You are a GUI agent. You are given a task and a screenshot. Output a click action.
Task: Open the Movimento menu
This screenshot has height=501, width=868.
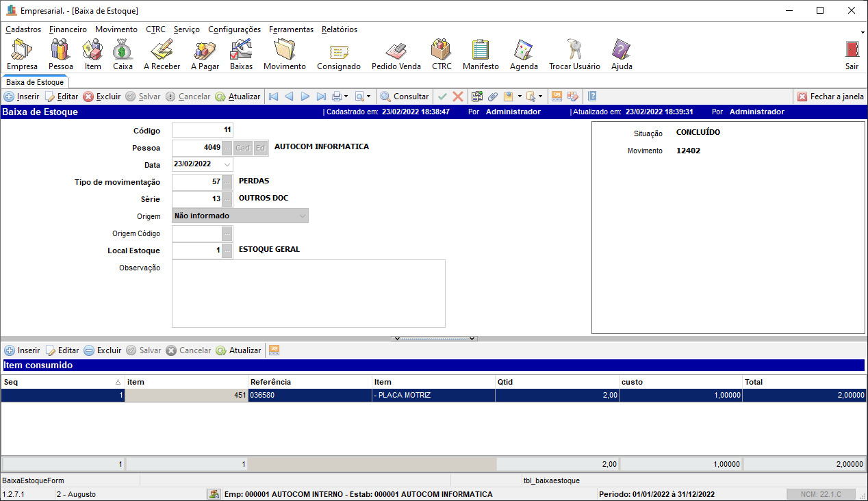[x=116, y=29]
